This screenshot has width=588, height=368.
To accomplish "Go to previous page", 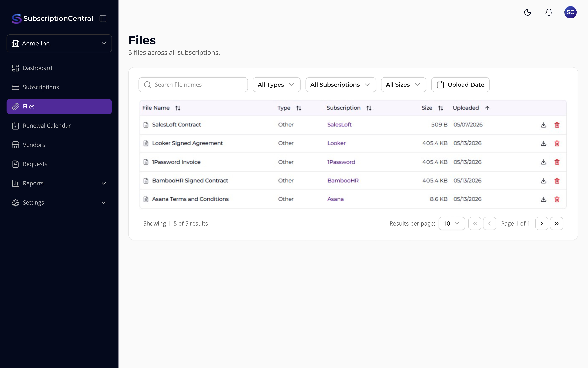I will pos(489,223).
